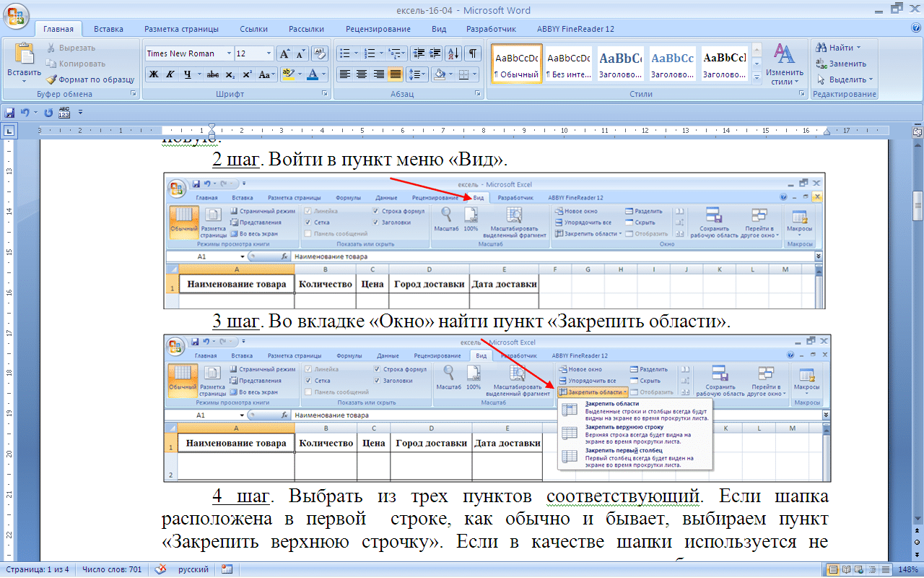Save document from Quick Access toolbar
This screenshot has height=578, width=924.
(9, 113)
